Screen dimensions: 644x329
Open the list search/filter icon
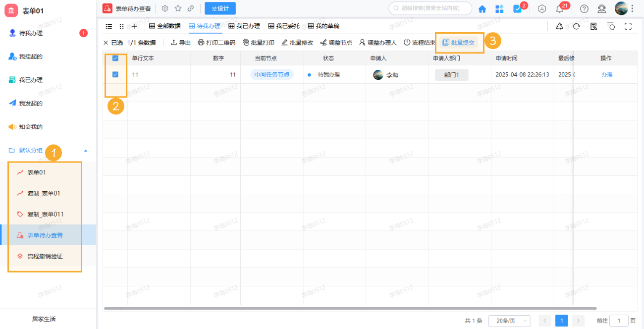610,26
